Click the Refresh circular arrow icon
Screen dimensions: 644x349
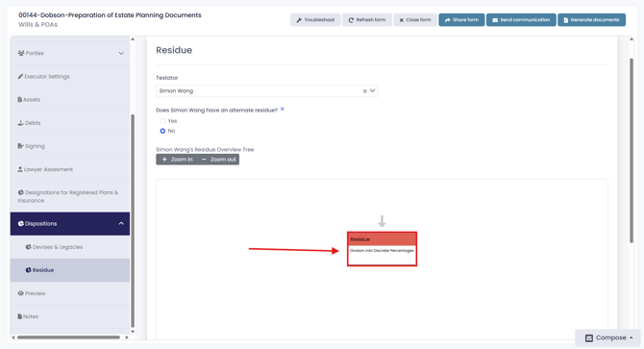(x=351, y=20)
